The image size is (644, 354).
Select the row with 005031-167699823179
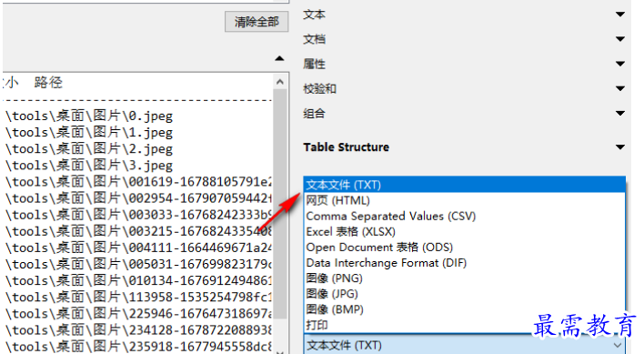pos(137,264)
